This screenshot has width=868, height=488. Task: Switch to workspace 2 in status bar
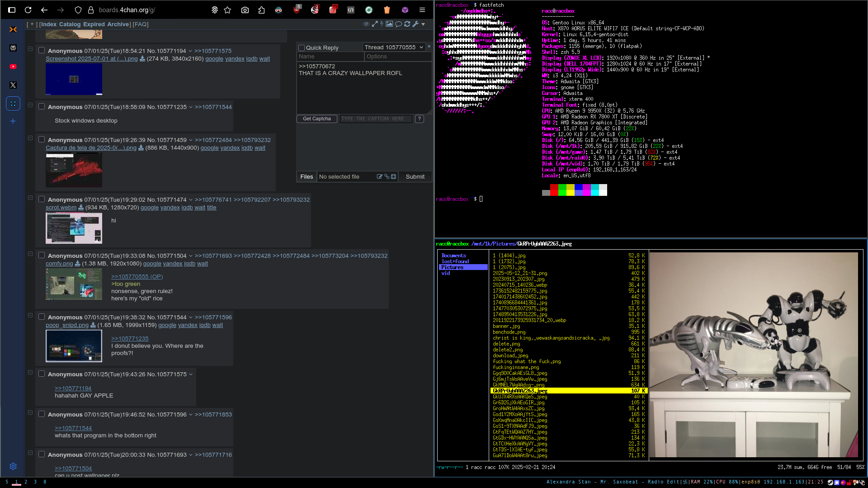26,482
